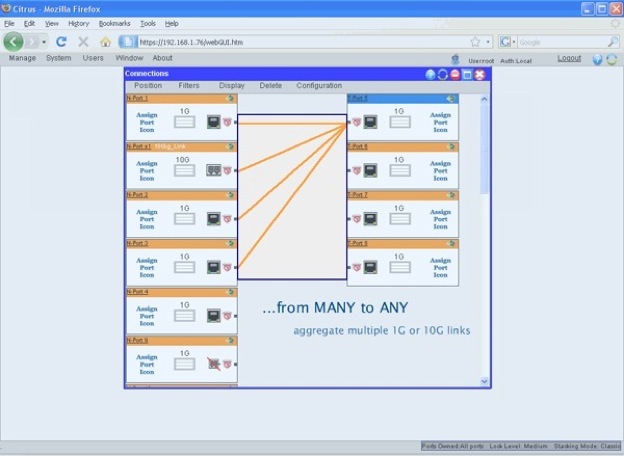Screen dimensions: 624x456
Task: Click the red shield icon on N-Port x1
Action: (227, 170)
